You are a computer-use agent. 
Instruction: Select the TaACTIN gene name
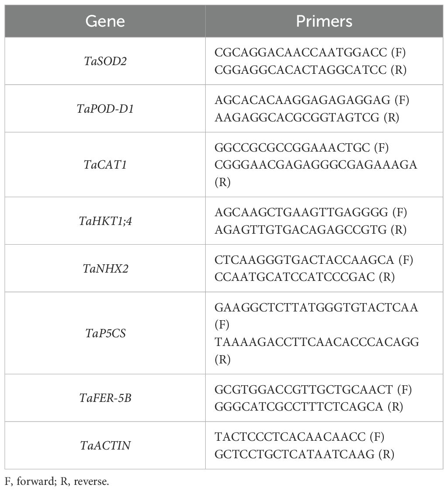click(105, 445)
